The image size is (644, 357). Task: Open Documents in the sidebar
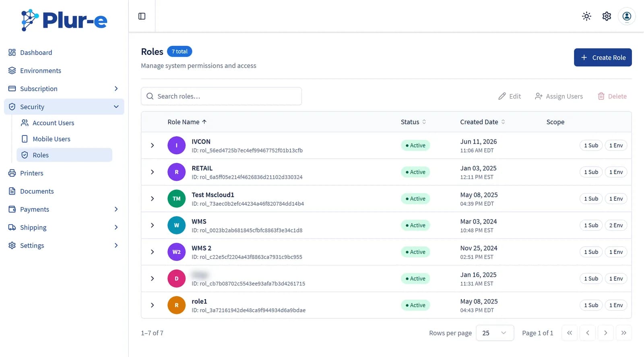coord(64,191)
